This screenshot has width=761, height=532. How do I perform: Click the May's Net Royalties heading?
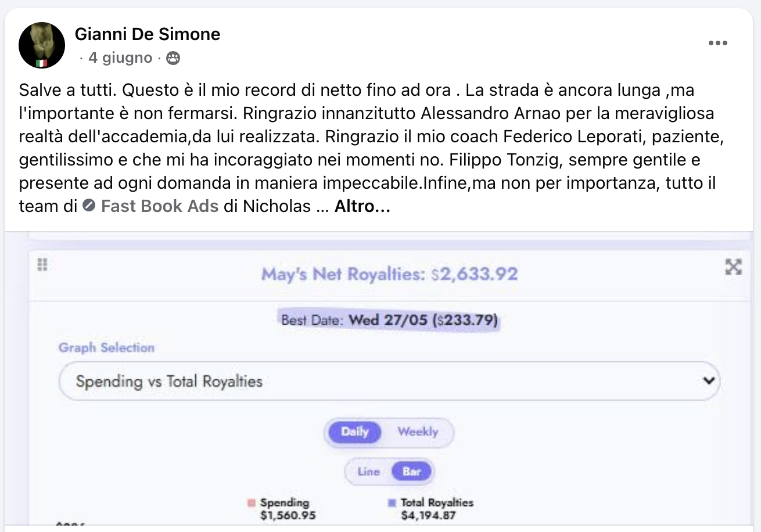(x=389, y=274)
